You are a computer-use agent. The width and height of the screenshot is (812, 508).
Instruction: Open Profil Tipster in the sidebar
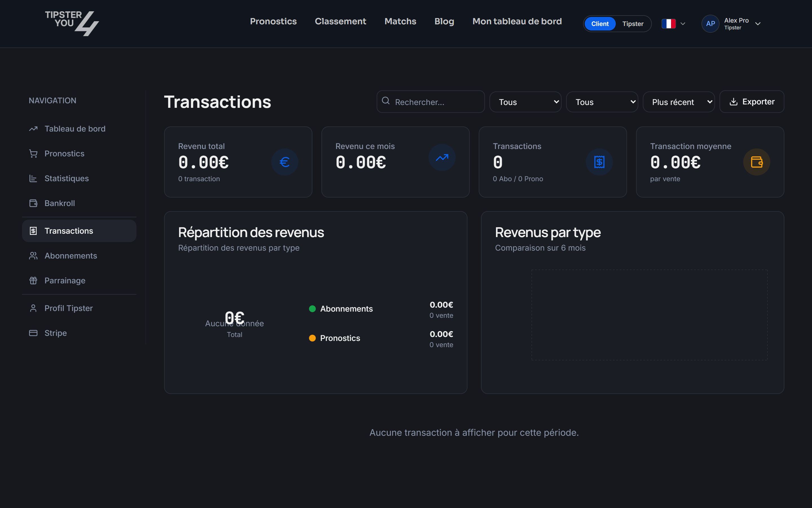click(x=79, y=308)
